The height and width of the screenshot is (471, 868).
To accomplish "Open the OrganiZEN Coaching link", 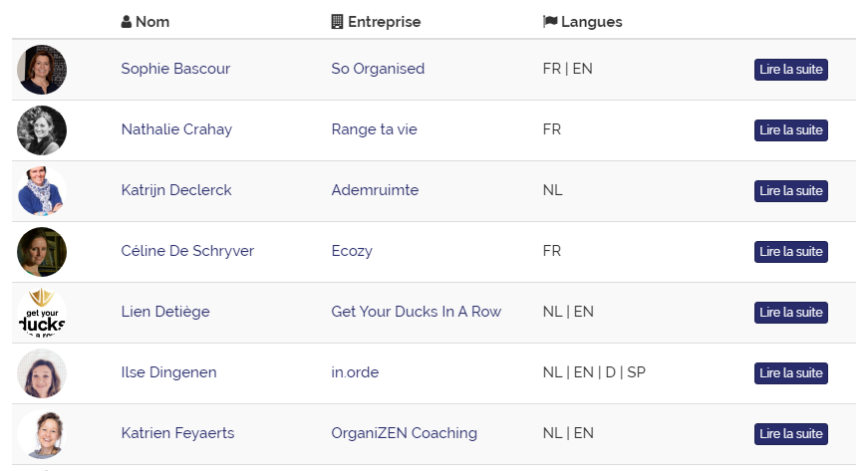I will pos(405,433).
